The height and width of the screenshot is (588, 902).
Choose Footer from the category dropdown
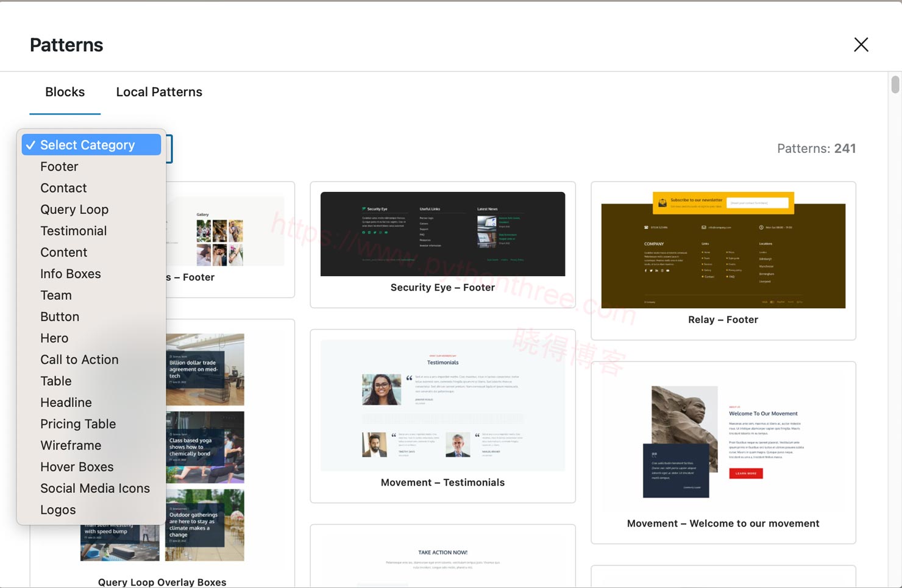point(59,166)
